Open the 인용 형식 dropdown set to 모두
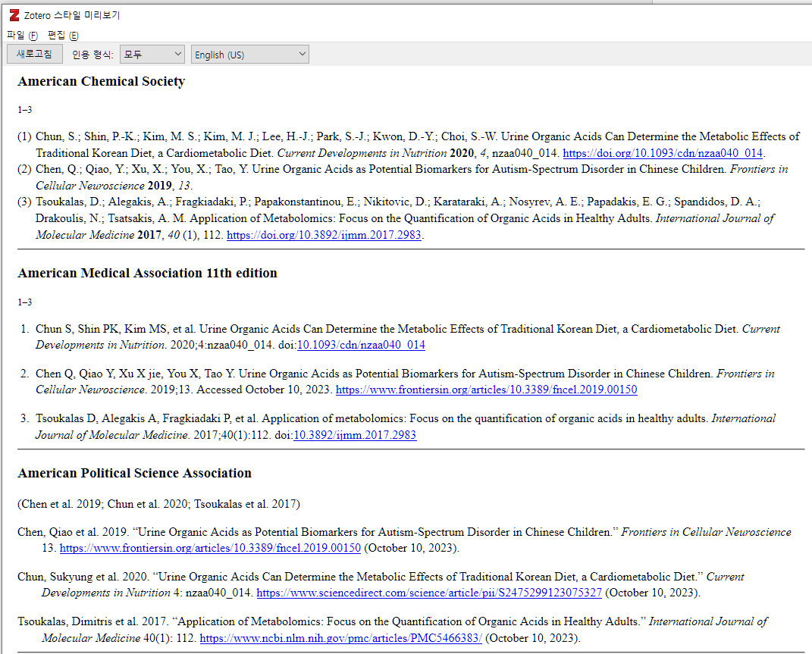The image size is (812, 654). (152, 55)
